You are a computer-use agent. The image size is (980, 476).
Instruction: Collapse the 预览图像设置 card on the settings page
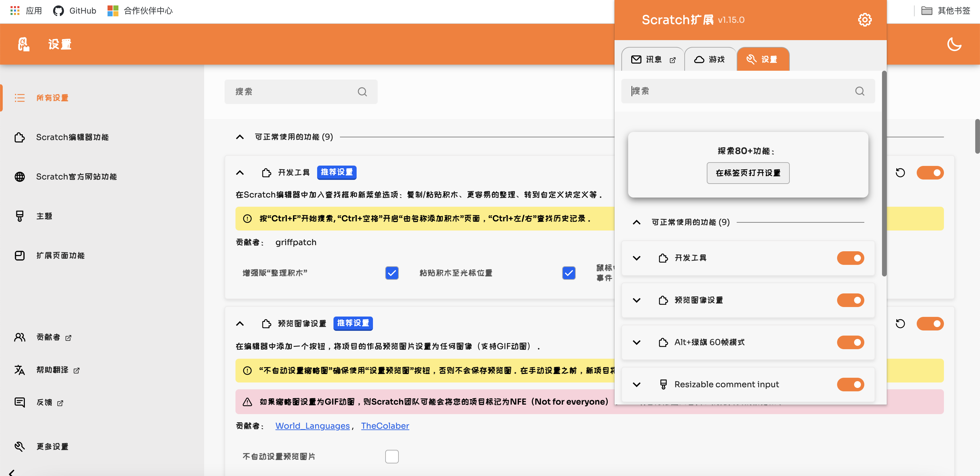[x=240, y=324]
